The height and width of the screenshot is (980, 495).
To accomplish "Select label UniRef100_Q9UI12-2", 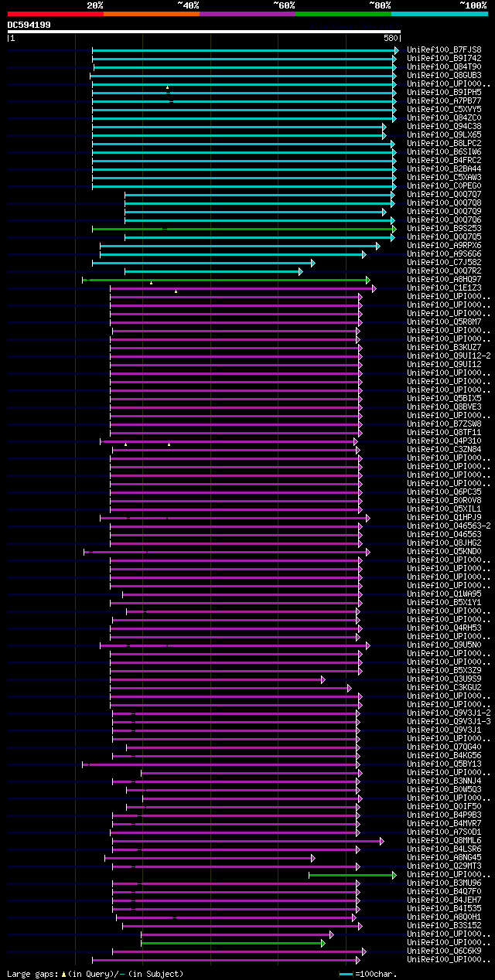I will (449, 356).
